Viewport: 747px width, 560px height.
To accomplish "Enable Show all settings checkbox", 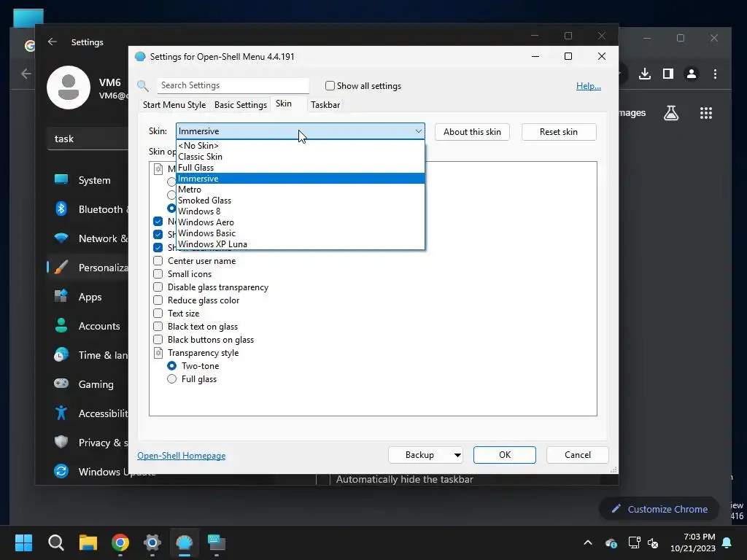I will 330,86.
